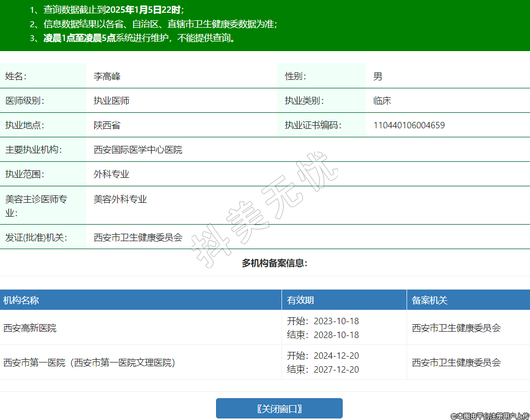Click the 多机构备案信息 heading
This screenshot has height=420, width=530.
coord(275,263)
